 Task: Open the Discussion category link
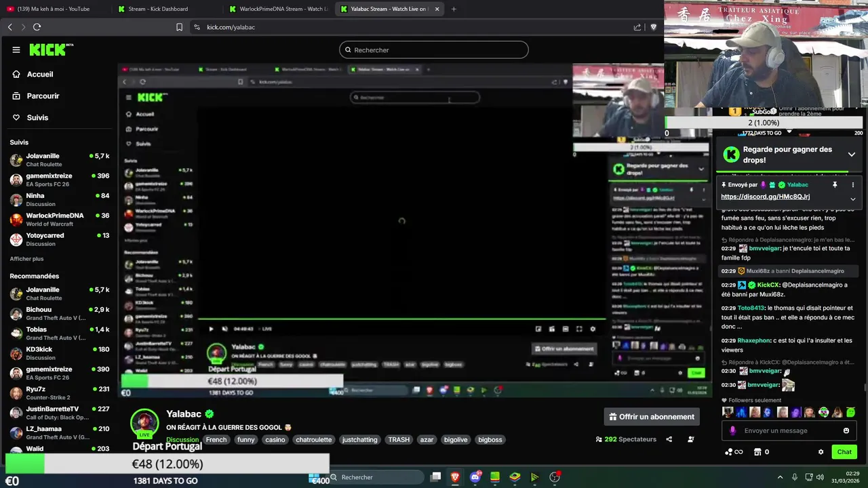182,440
